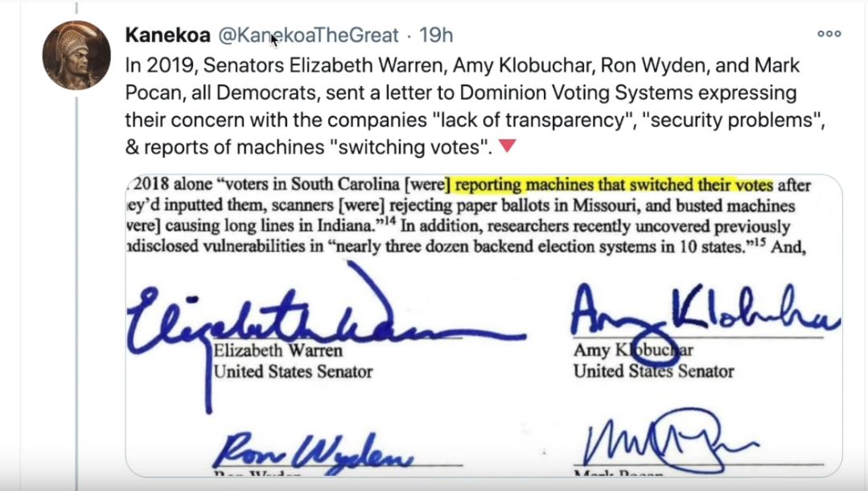Click the printed 'Elizabeth Warren United States Senator' label
The image size is (868, 491).
coord(294,361)
